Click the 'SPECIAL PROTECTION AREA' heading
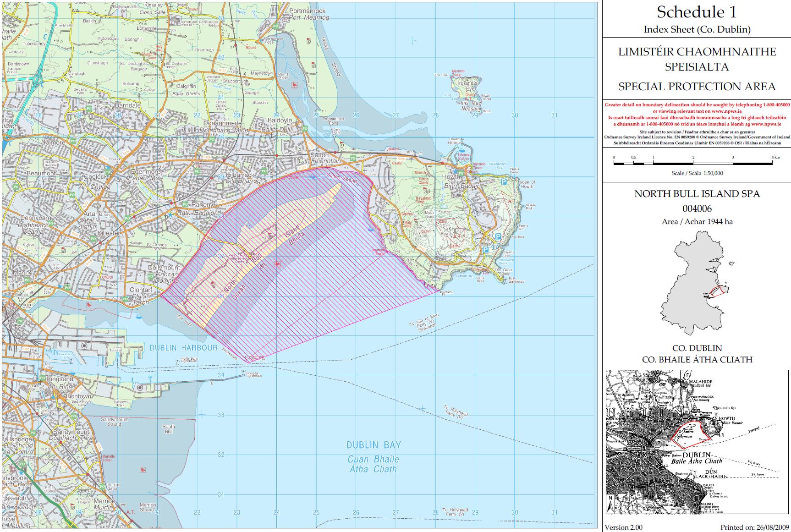 697,87
